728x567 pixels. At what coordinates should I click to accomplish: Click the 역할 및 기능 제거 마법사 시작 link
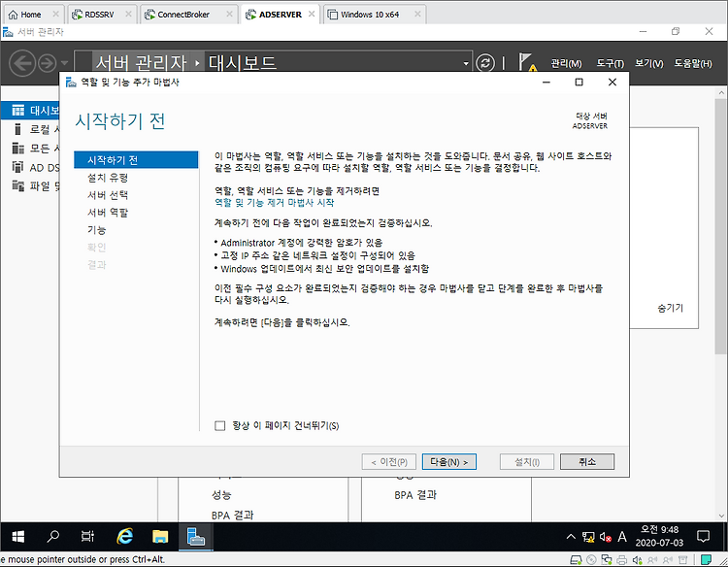[274, 203]
